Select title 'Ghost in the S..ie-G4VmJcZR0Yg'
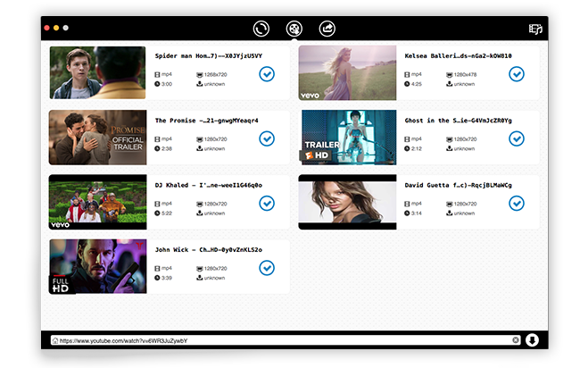This screenshot has height=368, width=588. [458, 121]
